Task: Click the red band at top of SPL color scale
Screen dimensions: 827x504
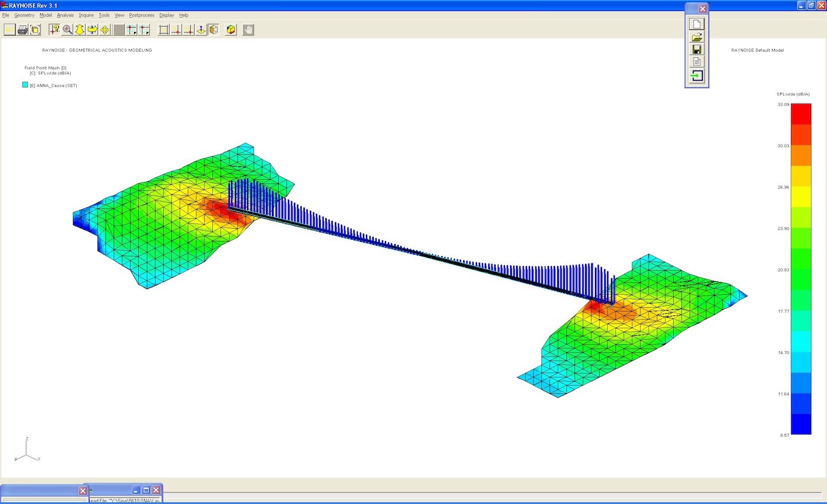Action: (x=801, y=114)
